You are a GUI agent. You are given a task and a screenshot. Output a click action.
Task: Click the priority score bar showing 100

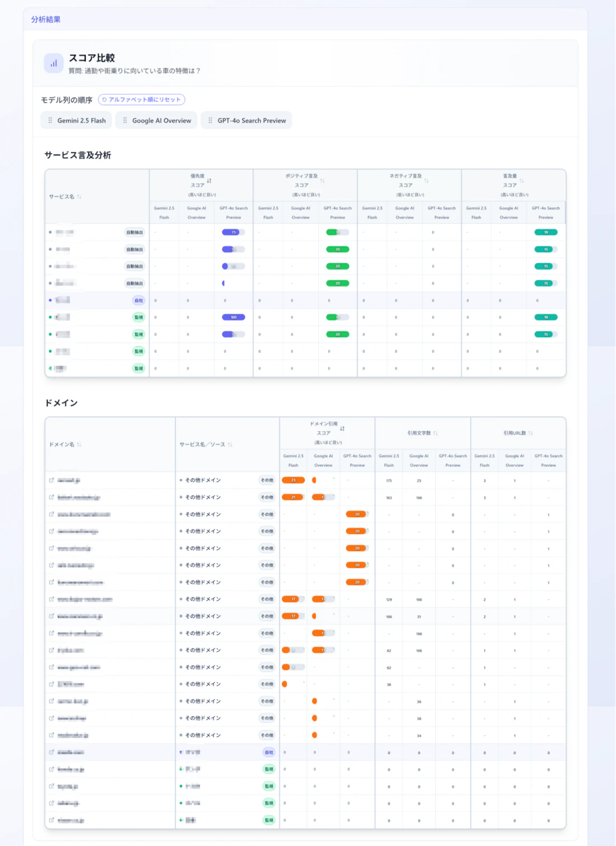point(234,317)
